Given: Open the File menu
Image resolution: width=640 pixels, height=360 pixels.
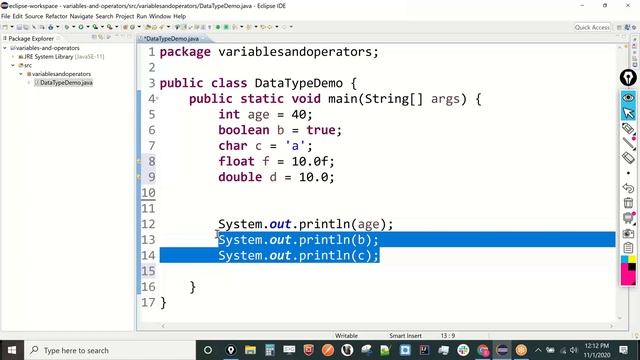Looking at the screenshot, I should click(x=6, y=16).
